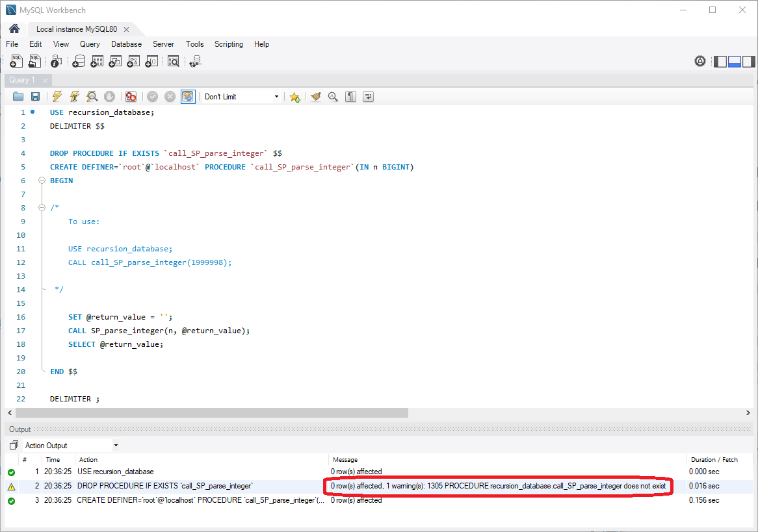This screenshot has width=758, height=532.
Task: Create a new table icon
Action: pyautogui.click(x=97, y=61)
